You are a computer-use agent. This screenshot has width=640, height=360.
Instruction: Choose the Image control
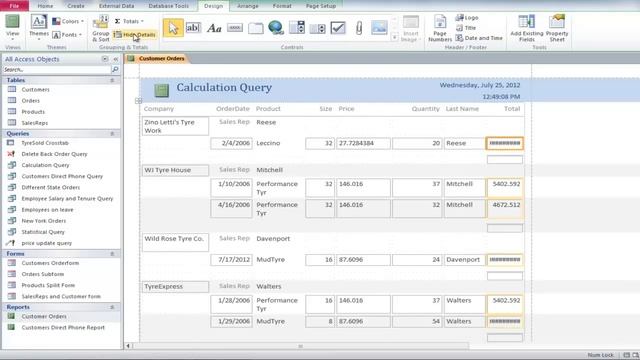click(379, 28)
